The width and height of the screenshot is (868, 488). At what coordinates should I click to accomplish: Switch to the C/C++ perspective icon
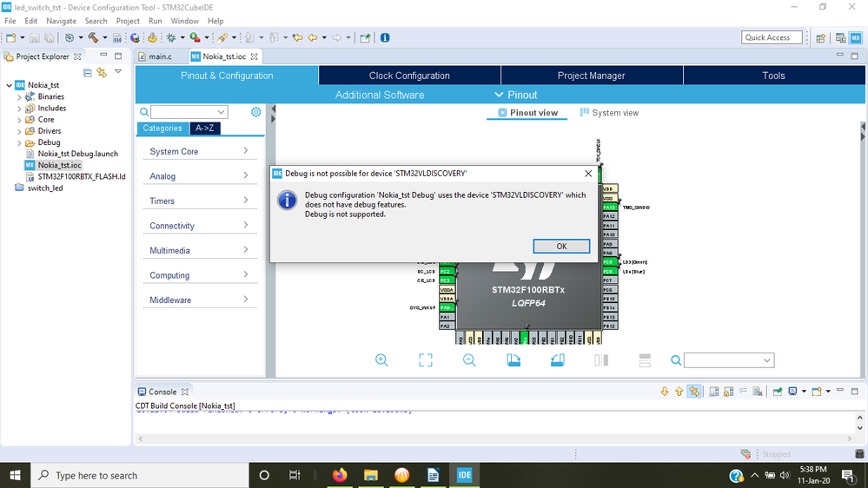841,37
